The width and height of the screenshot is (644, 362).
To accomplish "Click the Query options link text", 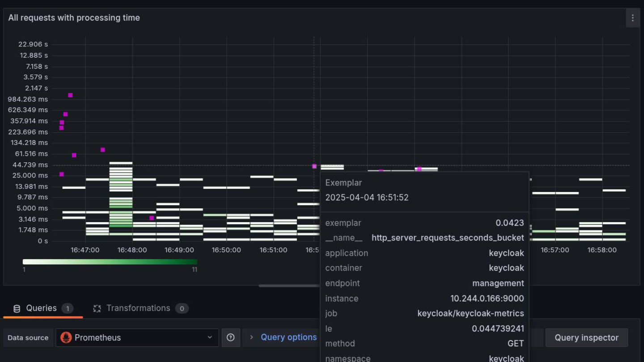I will point(289,337).
